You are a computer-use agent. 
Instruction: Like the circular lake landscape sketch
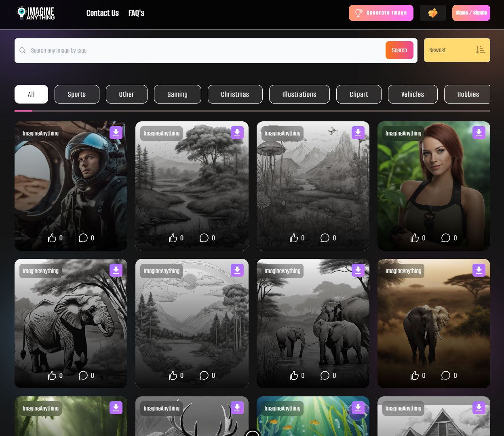[173, 375]
